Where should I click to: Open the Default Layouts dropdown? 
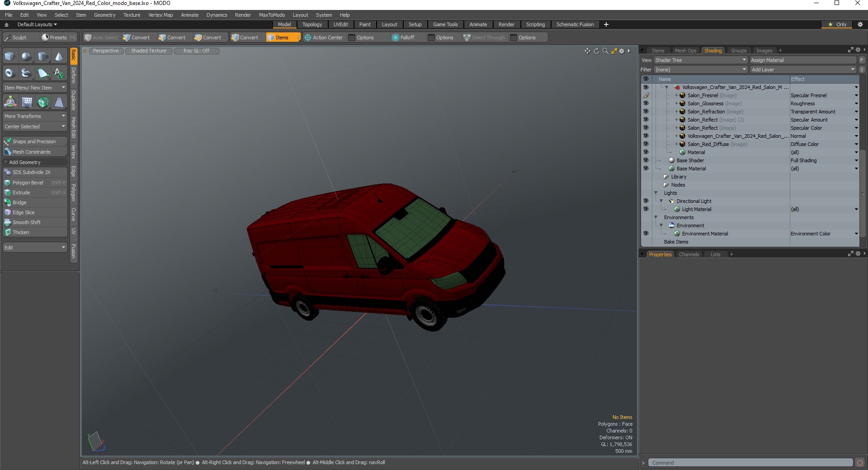37,24
